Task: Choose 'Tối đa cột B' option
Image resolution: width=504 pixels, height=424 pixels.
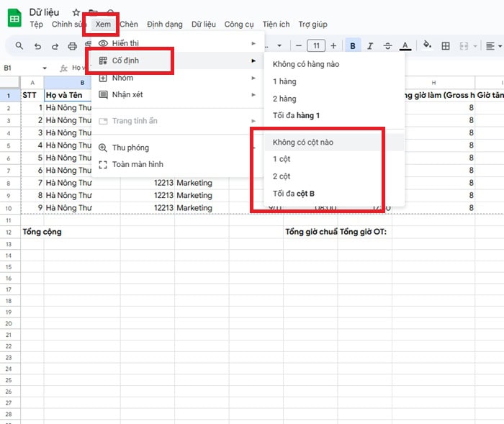Action: (294, 194)
